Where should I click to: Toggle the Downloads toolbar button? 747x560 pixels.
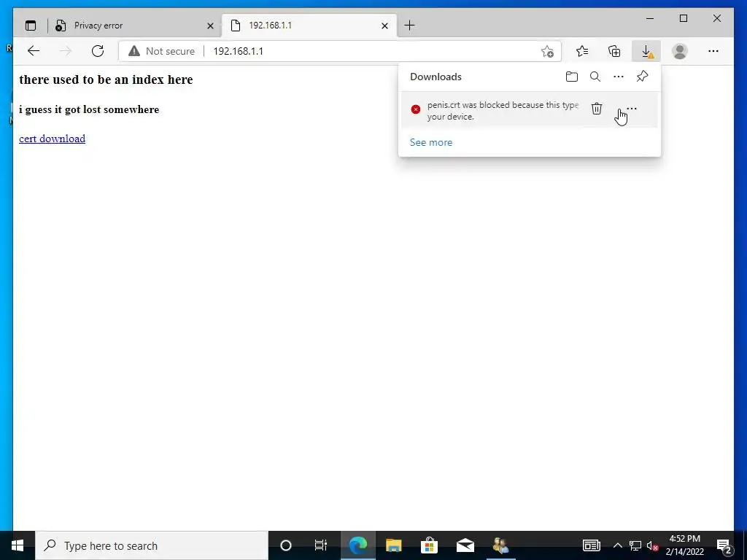(x=646, y=51)
